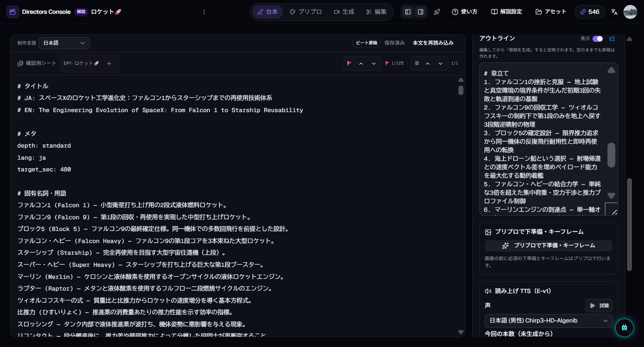This screenshot has width=644, height=347.
Task: Click the outline textarea resize pencil handle
Action: click(x=614, y=212)
